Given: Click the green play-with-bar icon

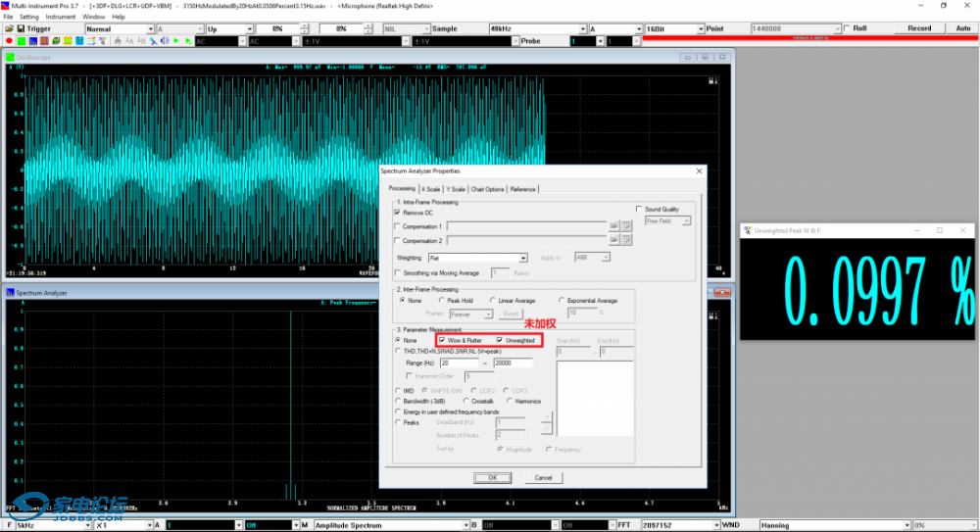Looking at the screenshot, I should click(x=188, y=41).
